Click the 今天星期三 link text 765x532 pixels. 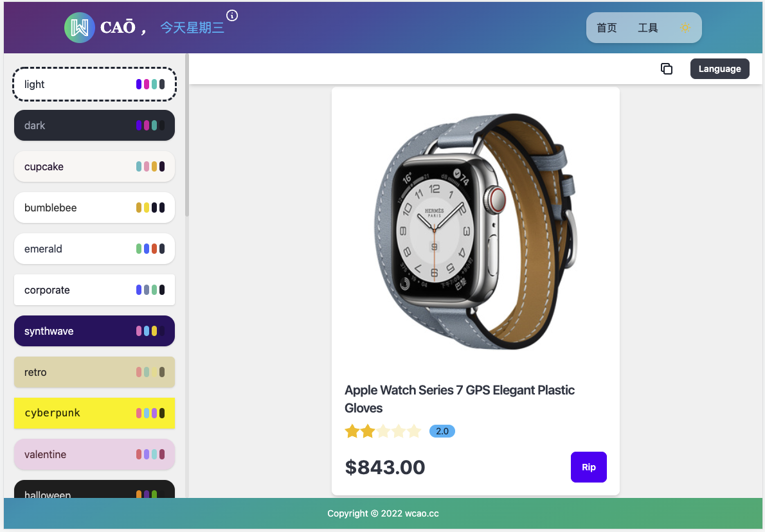pyautogui.click(x=192, y=28)
